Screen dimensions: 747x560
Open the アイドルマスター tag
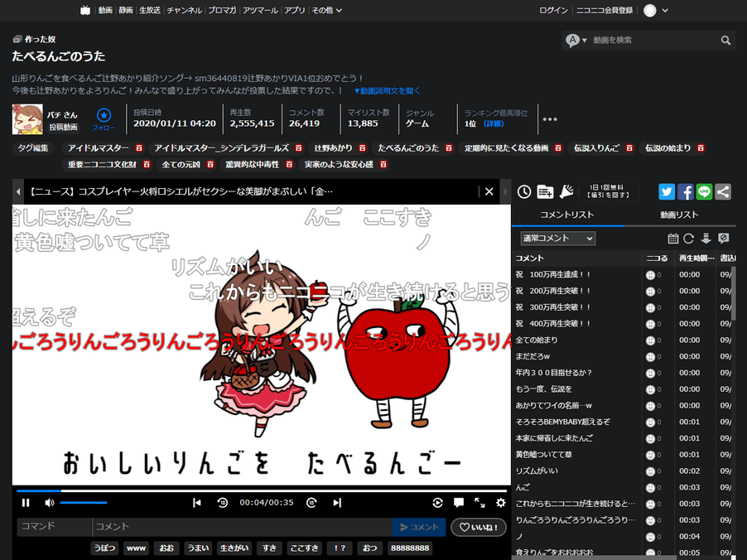coord(99,148)
